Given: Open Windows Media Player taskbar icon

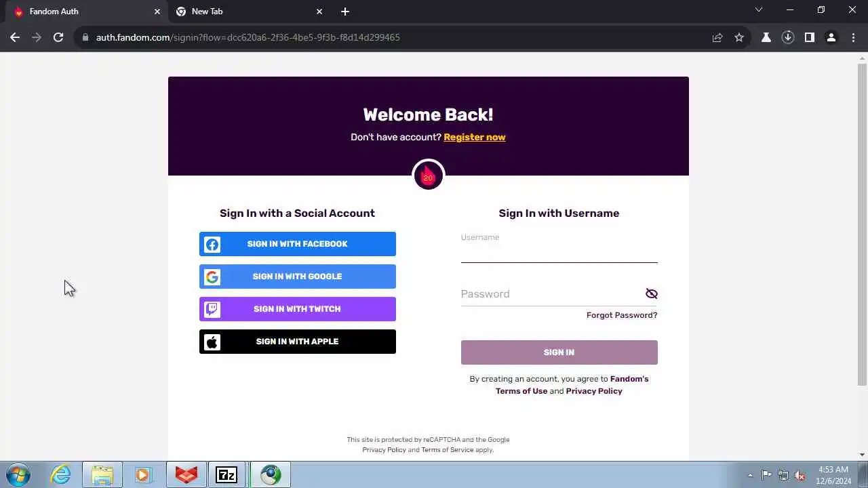Looking at the screenshot, I should 142,474.
